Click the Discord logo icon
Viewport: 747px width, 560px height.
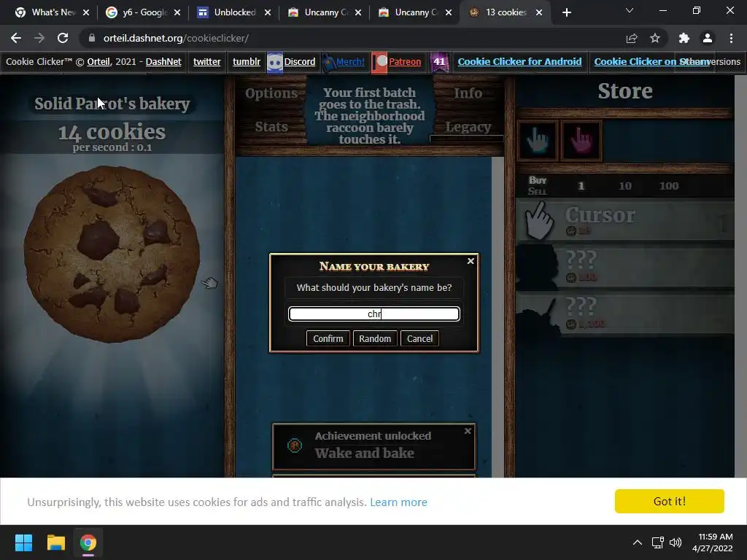pyautogui.click(x=275, y=63)
